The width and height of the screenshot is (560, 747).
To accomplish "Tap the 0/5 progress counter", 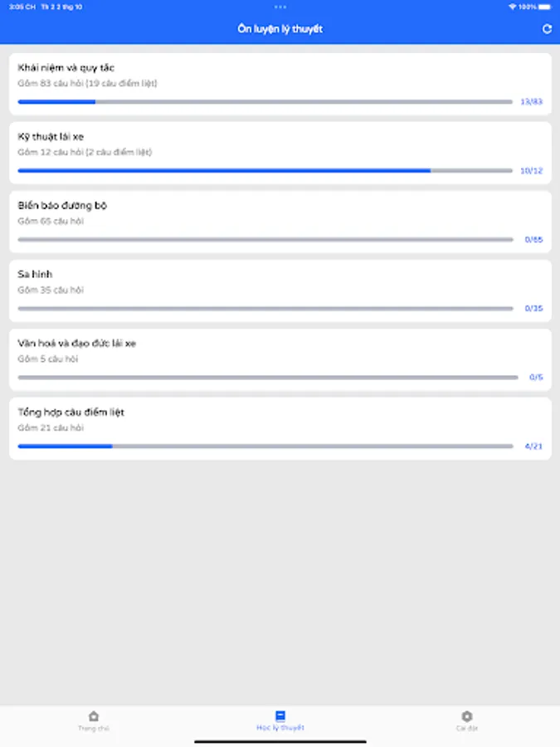I will pyautogui.click(x=536, y=377).
